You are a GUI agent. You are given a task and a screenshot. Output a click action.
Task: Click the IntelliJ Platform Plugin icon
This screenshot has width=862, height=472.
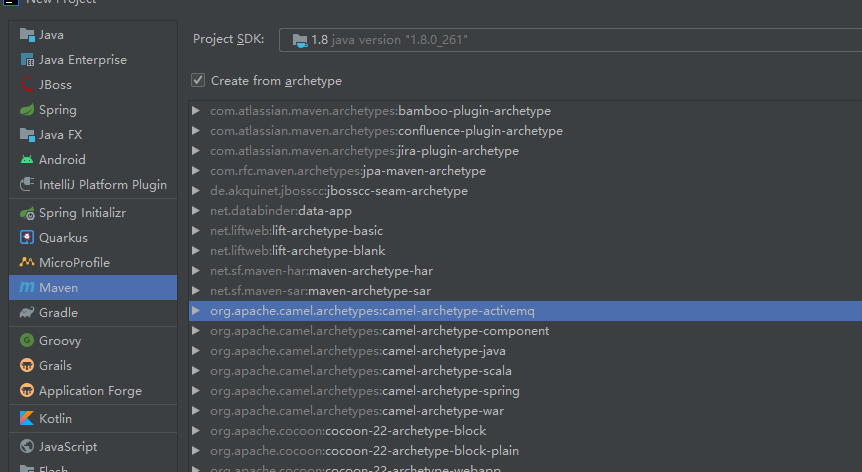(27, 185)
